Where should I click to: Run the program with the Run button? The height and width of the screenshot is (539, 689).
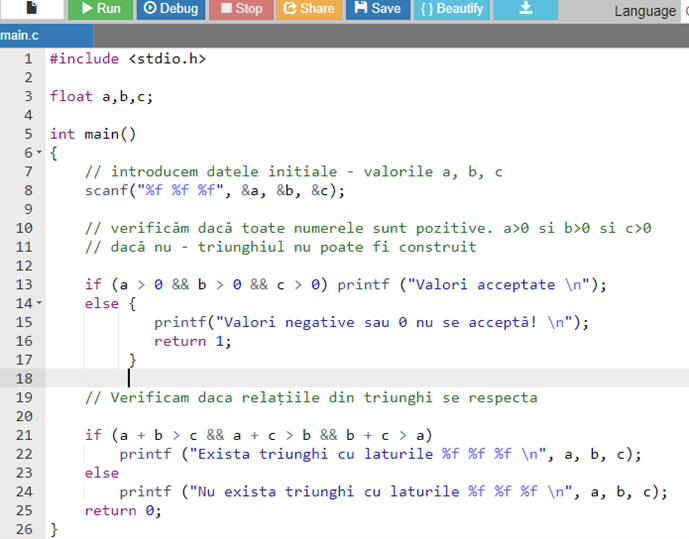point(99,8)
